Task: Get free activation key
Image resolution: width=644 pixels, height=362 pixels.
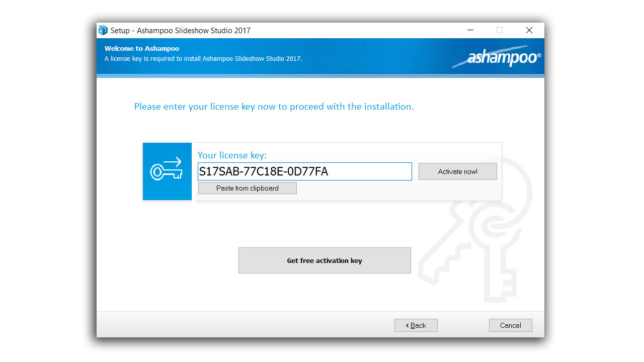Action: (x=325, y=260)
